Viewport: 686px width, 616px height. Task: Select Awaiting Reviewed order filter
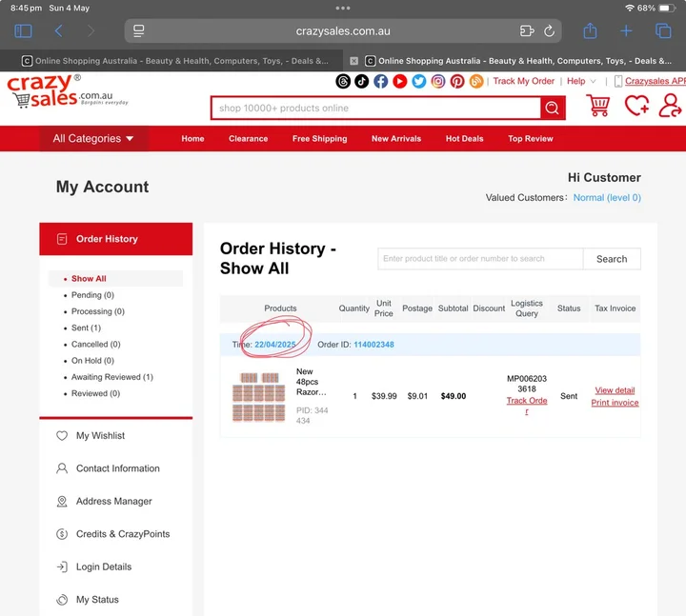pos(111,377)
